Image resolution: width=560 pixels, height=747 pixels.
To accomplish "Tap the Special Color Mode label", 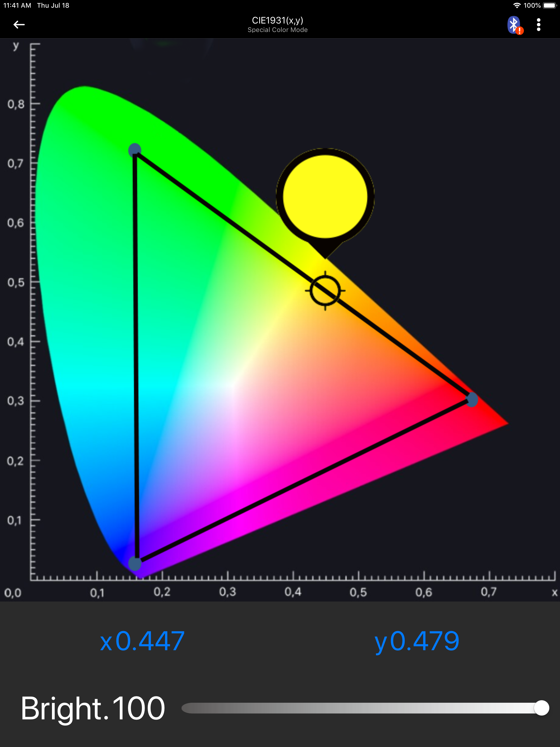I will point(278,30).
